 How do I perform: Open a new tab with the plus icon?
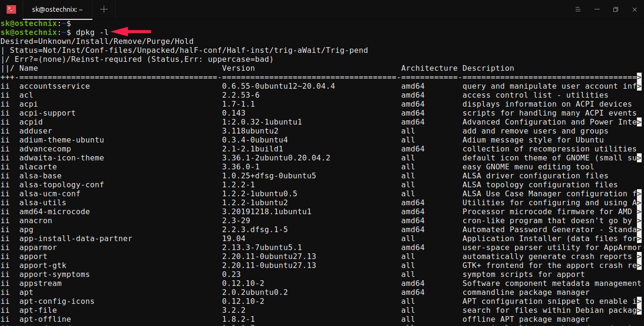[103, 9]
